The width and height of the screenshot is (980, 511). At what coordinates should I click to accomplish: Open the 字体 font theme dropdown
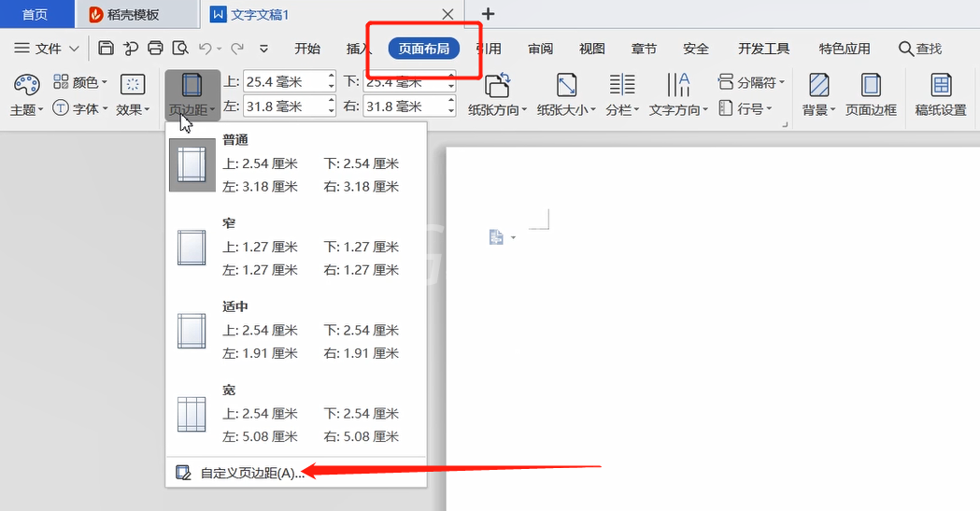click(80, 108)
